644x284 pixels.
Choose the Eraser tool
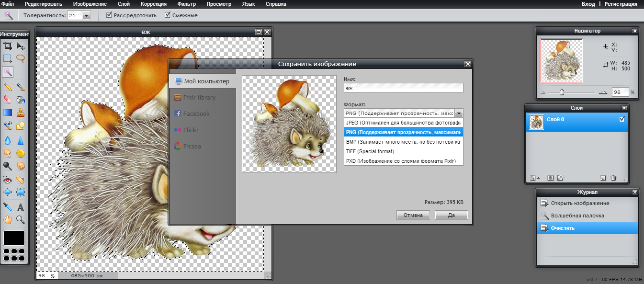(x=8, y=100)
